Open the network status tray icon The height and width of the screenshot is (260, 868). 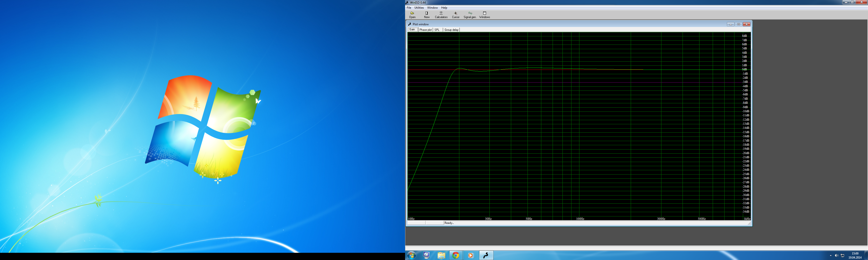(842, 256)
